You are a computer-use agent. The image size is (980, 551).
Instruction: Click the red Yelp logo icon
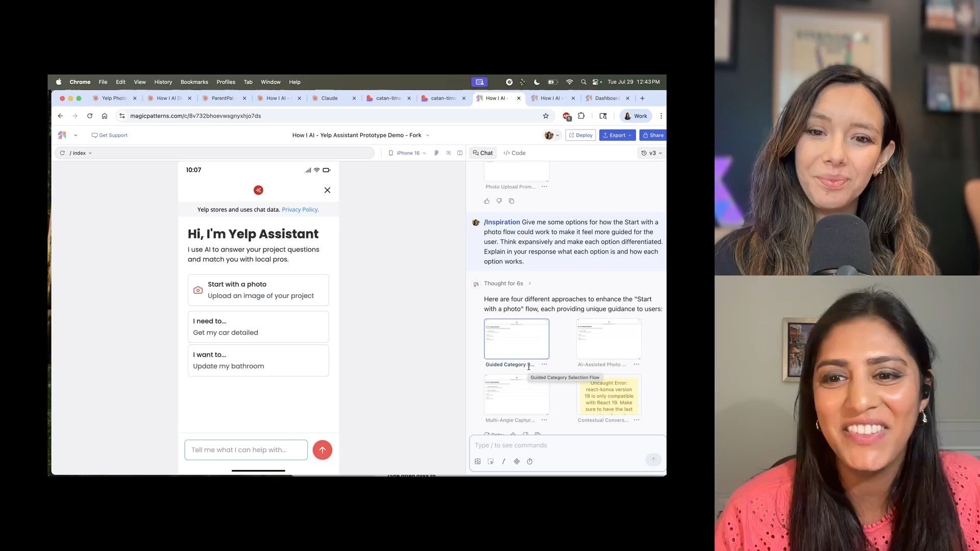[258, 190]
